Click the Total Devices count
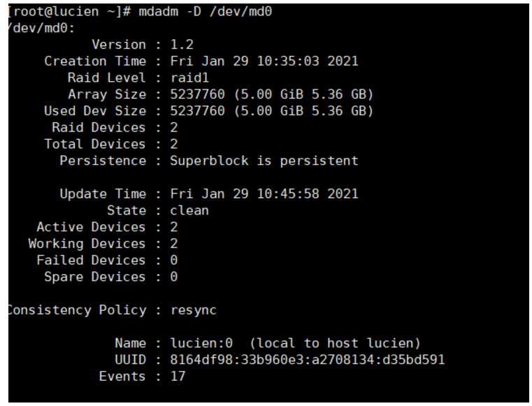 pos(173,145)
